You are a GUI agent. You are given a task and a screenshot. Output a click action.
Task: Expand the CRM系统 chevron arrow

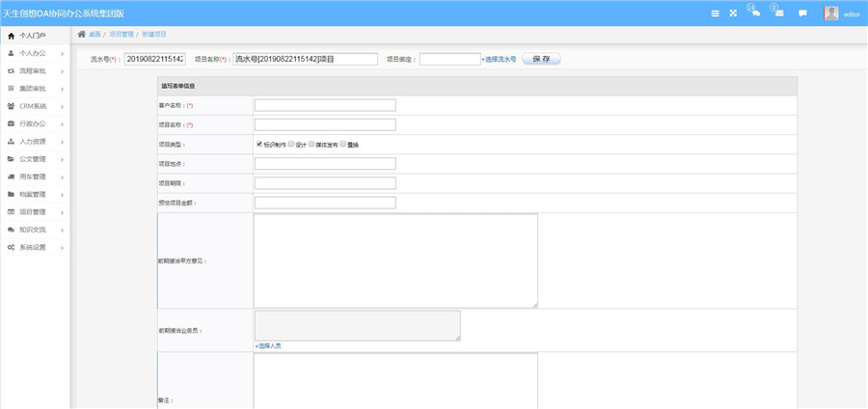click(x=62, y=107)
